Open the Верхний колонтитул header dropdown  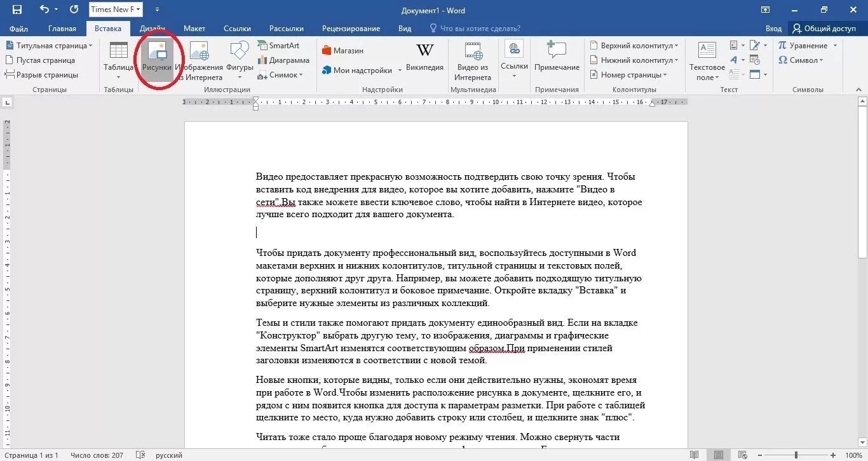point(634,46)
